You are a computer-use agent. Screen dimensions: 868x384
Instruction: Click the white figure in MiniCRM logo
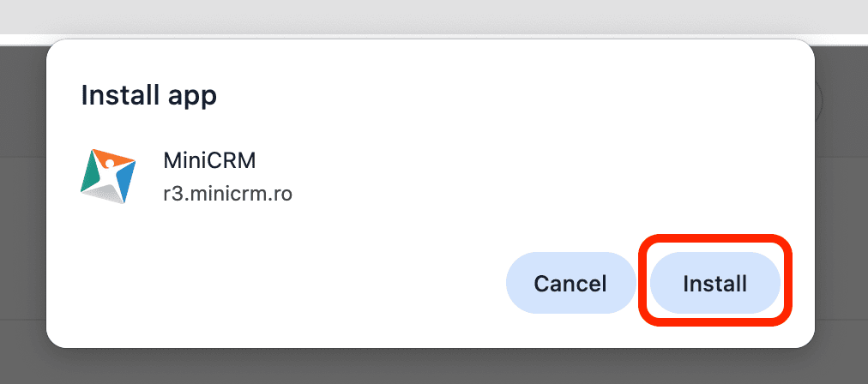tap(110, 175)
